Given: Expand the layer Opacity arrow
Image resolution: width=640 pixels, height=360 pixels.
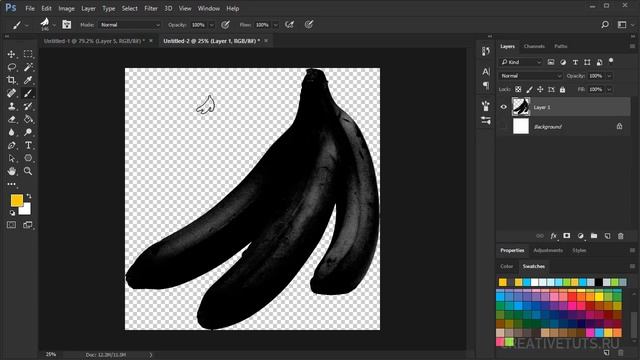Looking at the screenshot, I should [x=609, y=76].
